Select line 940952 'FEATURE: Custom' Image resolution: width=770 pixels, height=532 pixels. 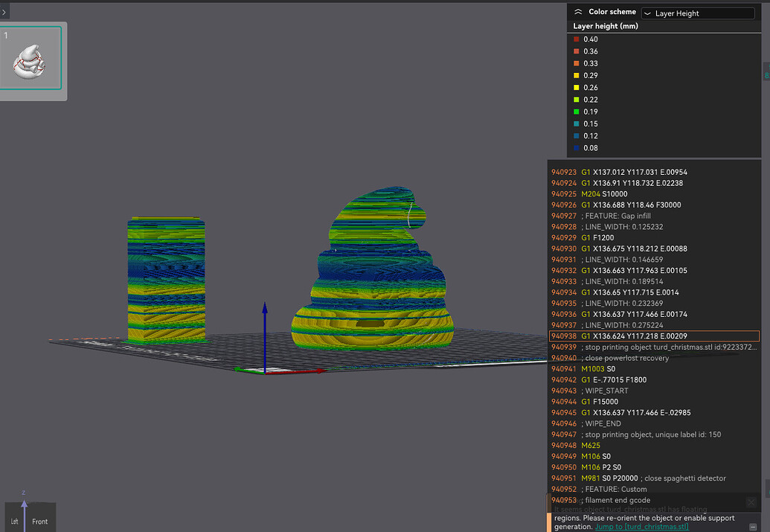(654, 490)
